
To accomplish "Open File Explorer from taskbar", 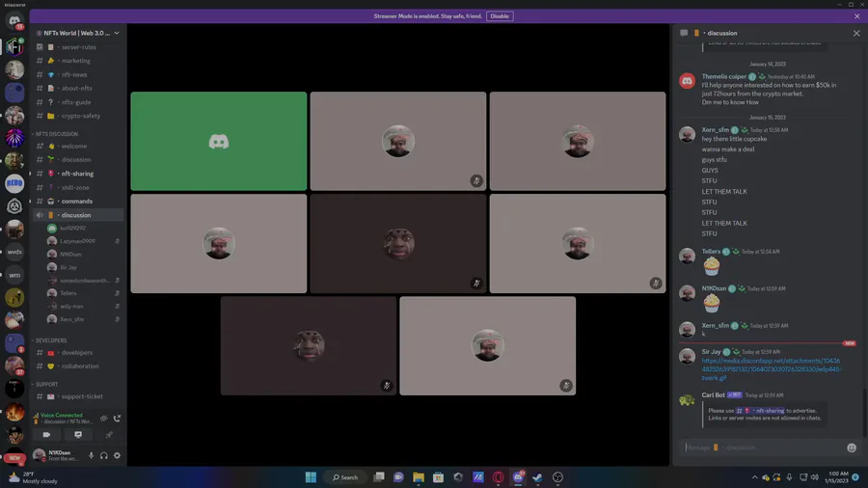I will [x=419, y=477].
